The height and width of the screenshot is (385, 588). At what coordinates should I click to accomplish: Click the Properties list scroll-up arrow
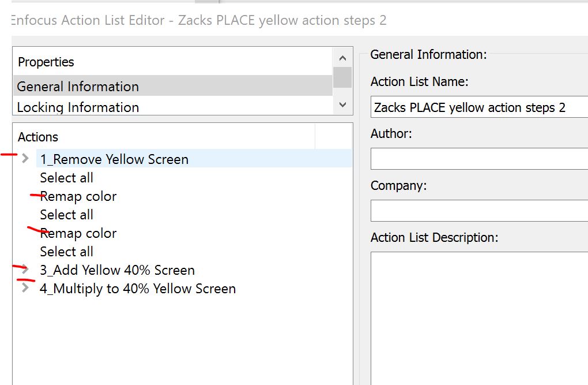(x=342, y=58)
